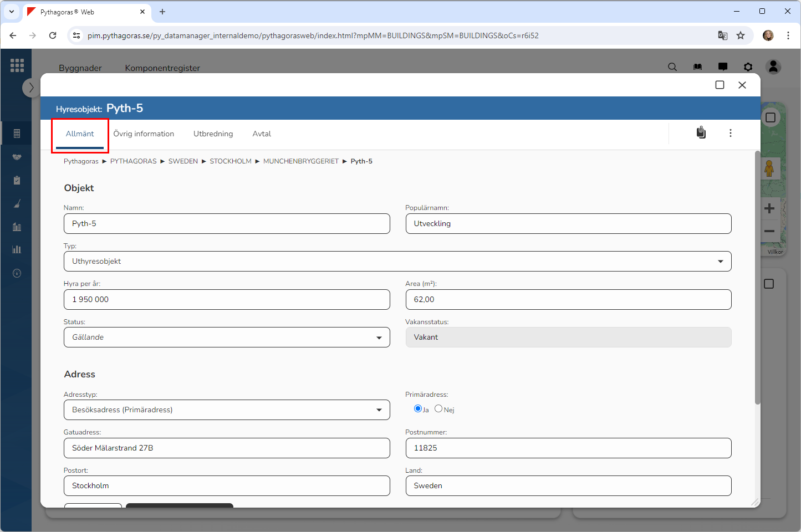Click the bar chart statistics sidebar icon
The width and height of the screenshot is (801, 532).
[x=17, y=249]
